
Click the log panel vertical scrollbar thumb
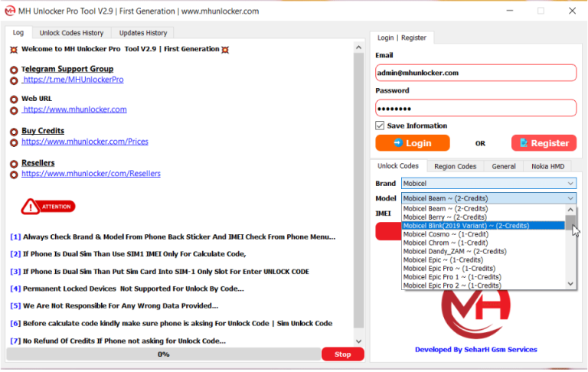(x=358, y=191)
